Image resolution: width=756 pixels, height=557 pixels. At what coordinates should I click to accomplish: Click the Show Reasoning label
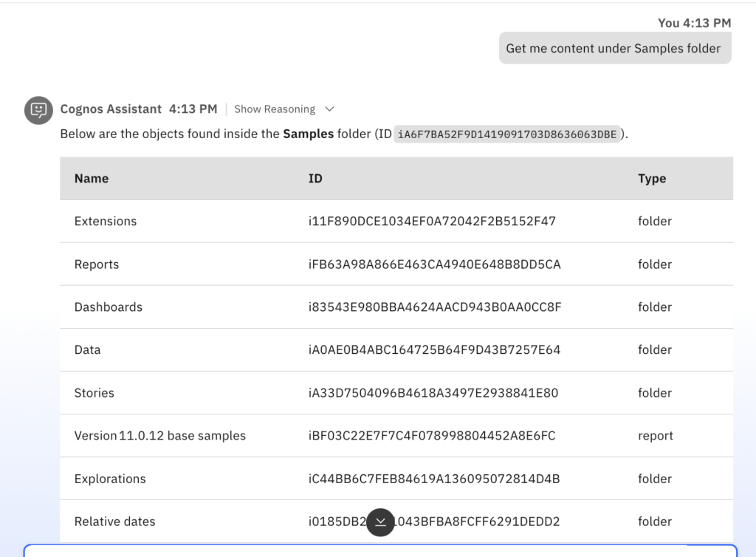pos(275,109)
